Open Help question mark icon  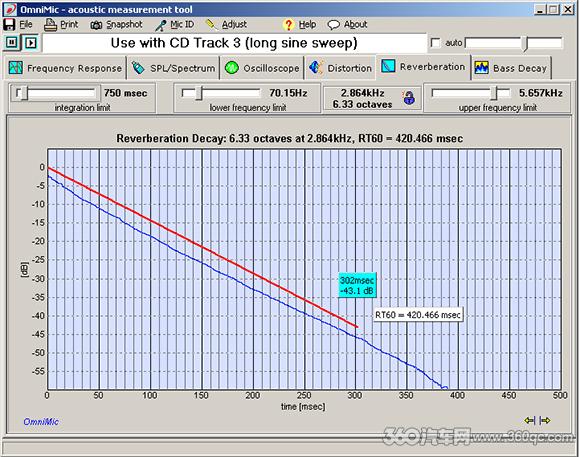click(288, 25)
